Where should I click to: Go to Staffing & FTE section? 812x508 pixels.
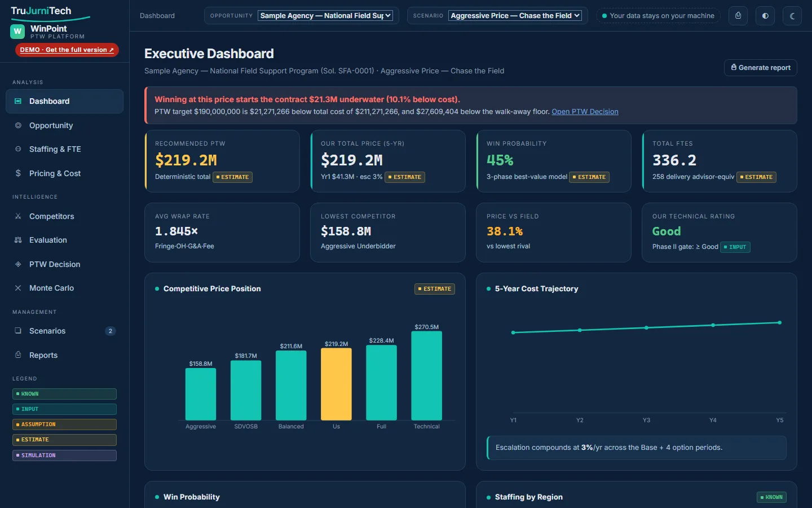(x=64, y=149)
